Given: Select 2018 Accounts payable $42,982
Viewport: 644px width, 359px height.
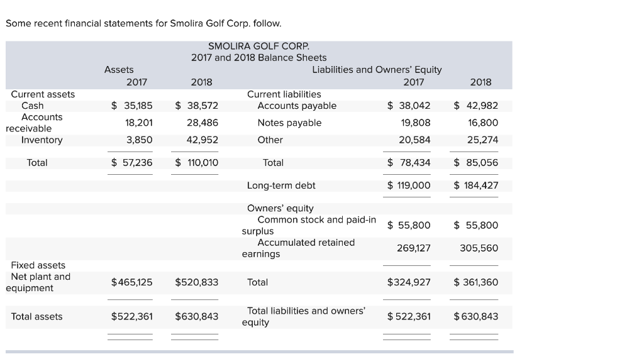Looking at the screenshot, I should point(475,106).
